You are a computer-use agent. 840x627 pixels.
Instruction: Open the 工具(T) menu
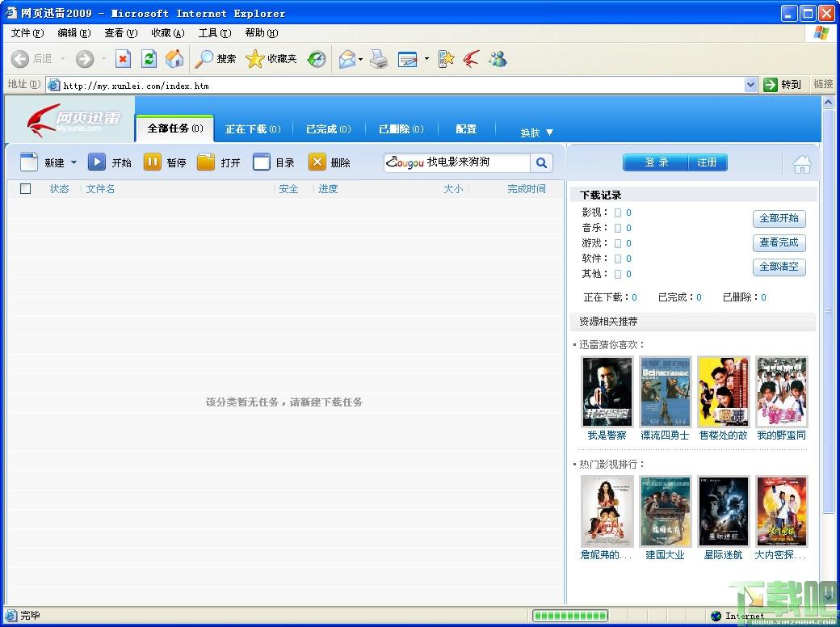click(215, 32)
